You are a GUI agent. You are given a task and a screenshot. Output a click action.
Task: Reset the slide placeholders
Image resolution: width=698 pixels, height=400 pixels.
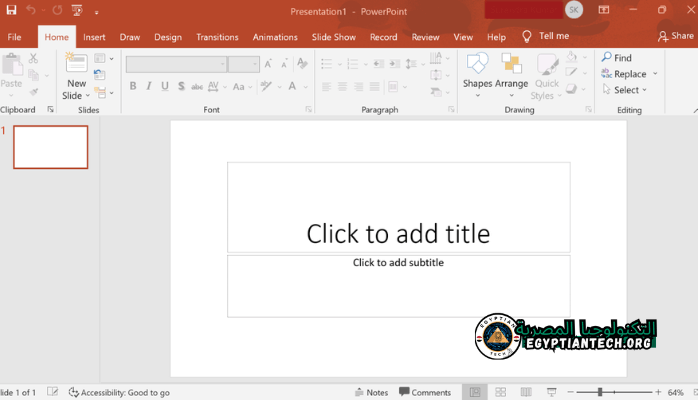pos(100,75)
